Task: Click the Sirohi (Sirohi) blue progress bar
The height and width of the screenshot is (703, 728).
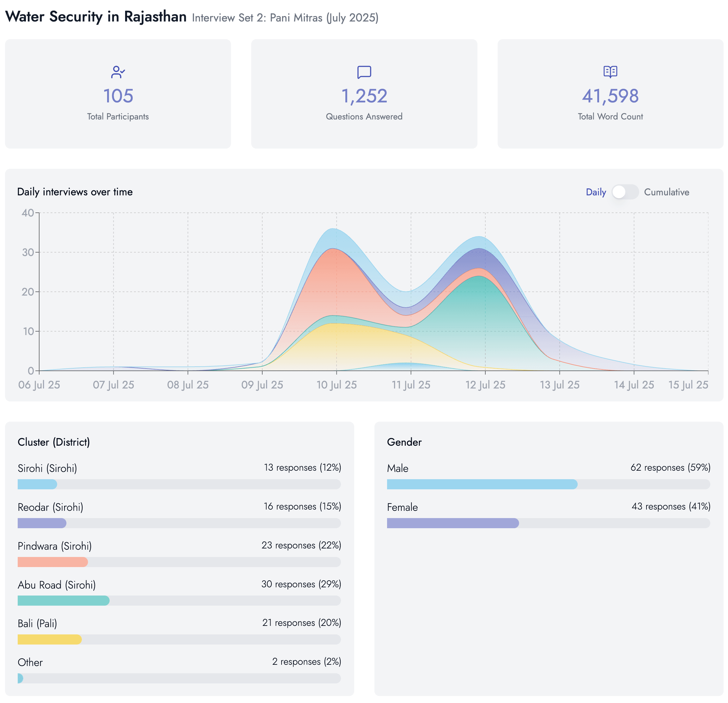Action: click(x=179, y=484)
